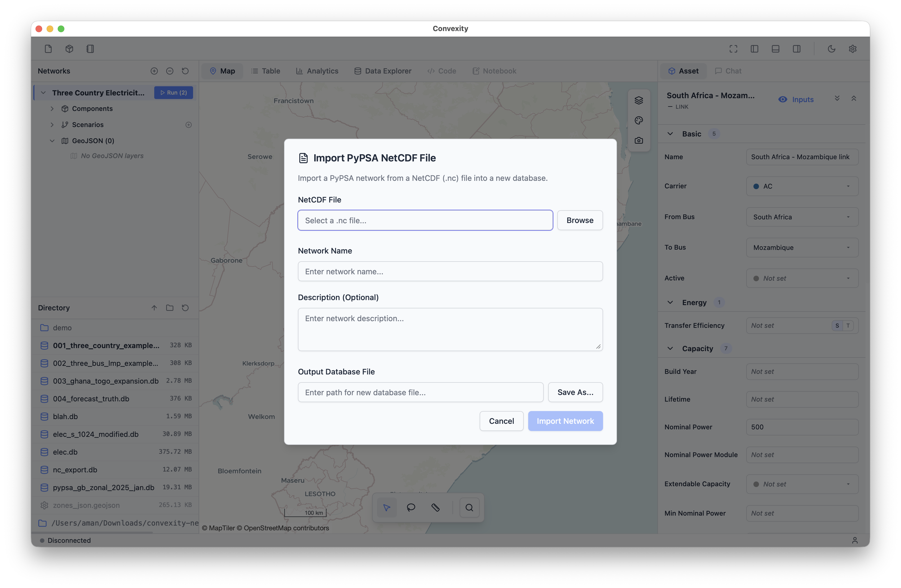
Task: Open the Carrier AC dropdown
Action: tap(802, 186)
